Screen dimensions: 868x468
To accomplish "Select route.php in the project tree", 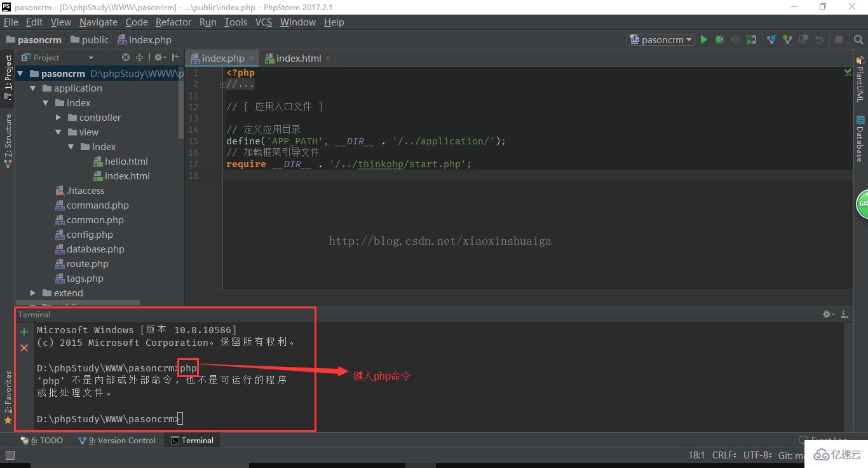I will pos(81,264).
